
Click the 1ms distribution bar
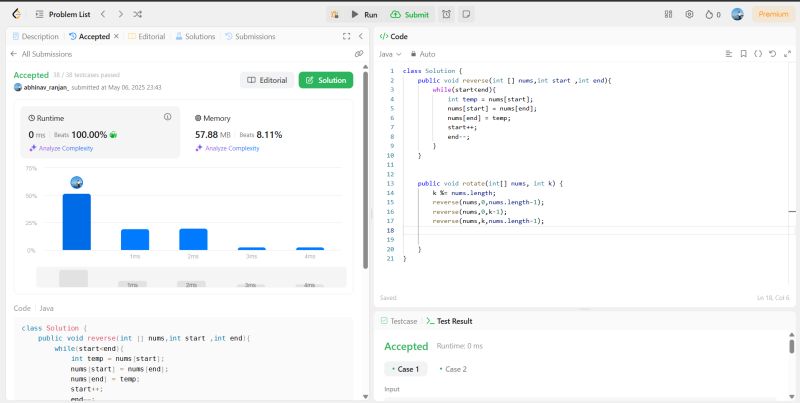pos(135,240)
